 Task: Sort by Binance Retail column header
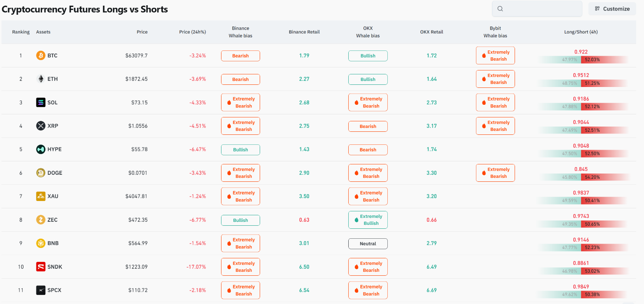coord(304,32)
